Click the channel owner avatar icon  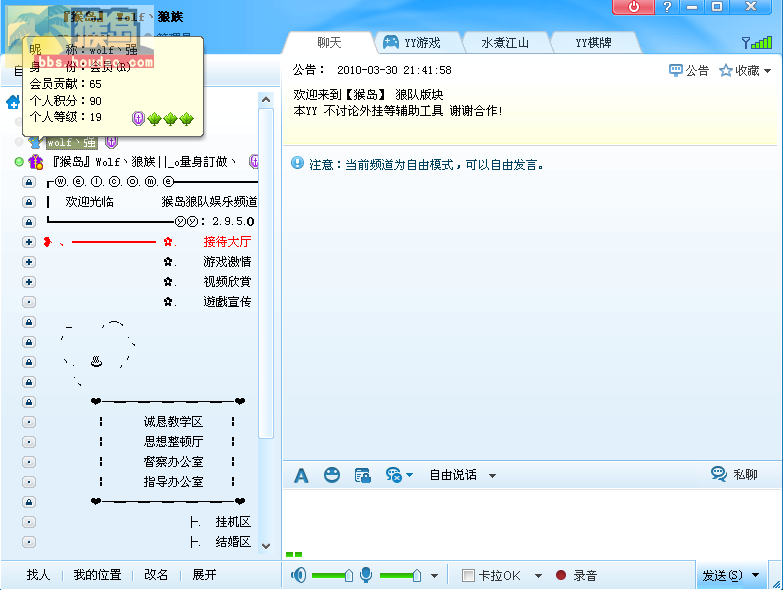tap(35, 162)
